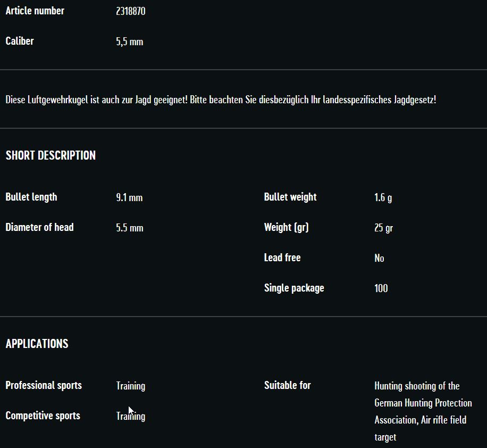Image resolution: width=487 pixels, height=448 pixels.
Task: Select the Competitive sports label
Action: (43, 416)
